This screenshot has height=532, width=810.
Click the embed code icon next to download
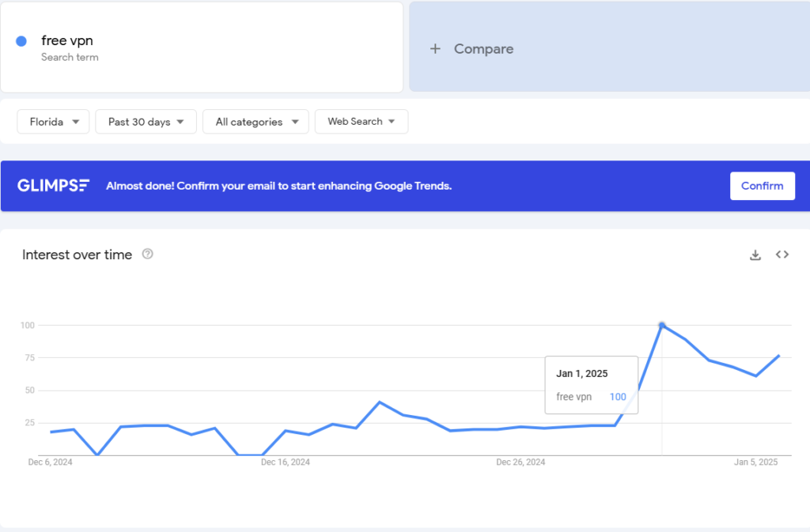point(782,255)
